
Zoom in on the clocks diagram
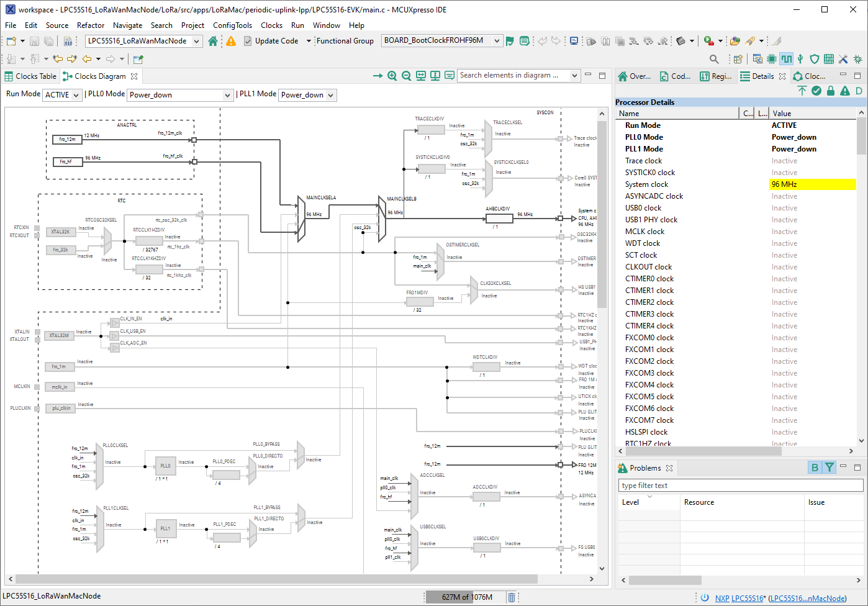click(392, 76)
